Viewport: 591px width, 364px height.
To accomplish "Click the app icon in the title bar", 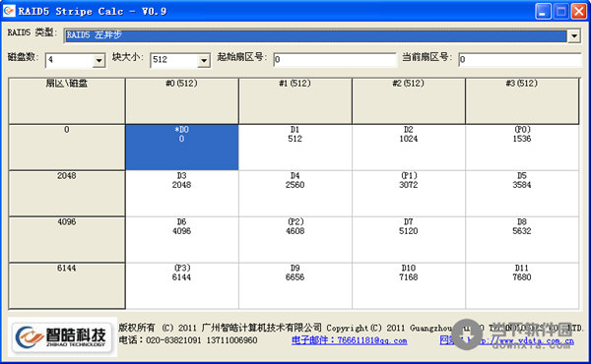I will pos(9,11).
